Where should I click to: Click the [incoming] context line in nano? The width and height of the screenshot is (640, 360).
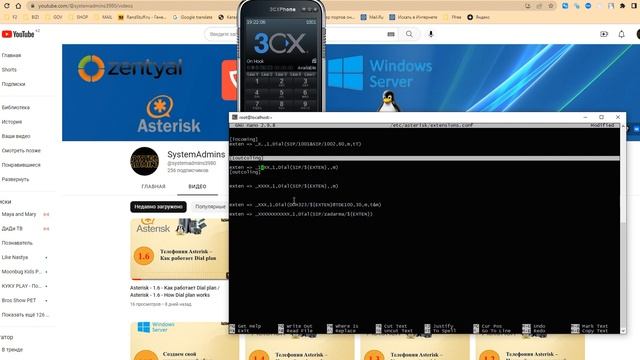tap(244, 139)
